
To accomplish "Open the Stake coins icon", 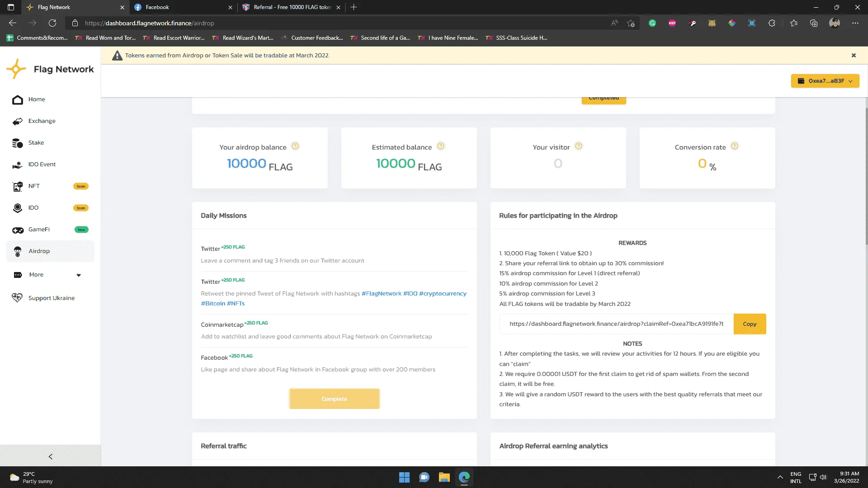I will click(18, 143).
